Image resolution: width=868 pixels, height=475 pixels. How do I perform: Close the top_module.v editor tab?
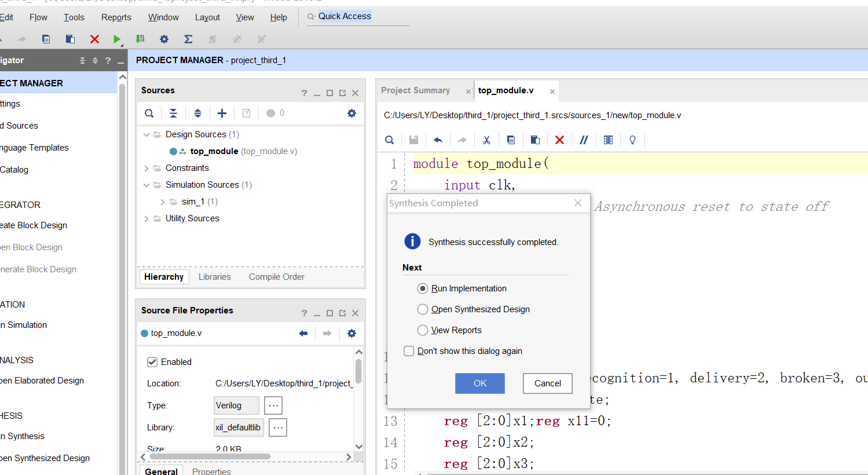[552, 92]
